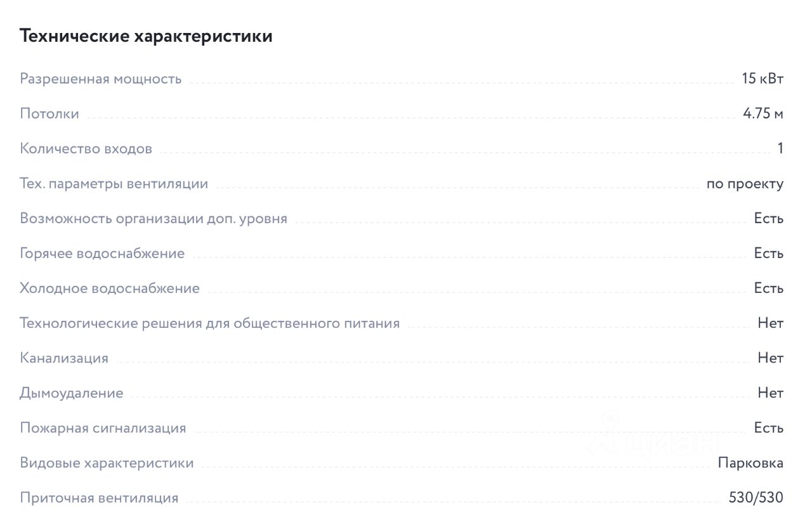The image size is (812, 518).
Task: Select the 'Разрешенная мощность' label
Action: (x=101, y=79)
